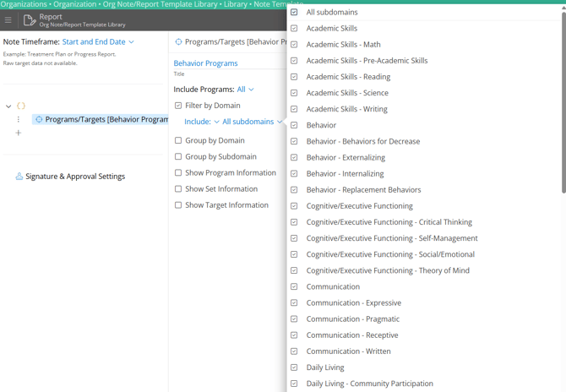Open the three-dot menu beside Programs/Targets
Viewport: 566px width, 392px height.
[19, 120]
